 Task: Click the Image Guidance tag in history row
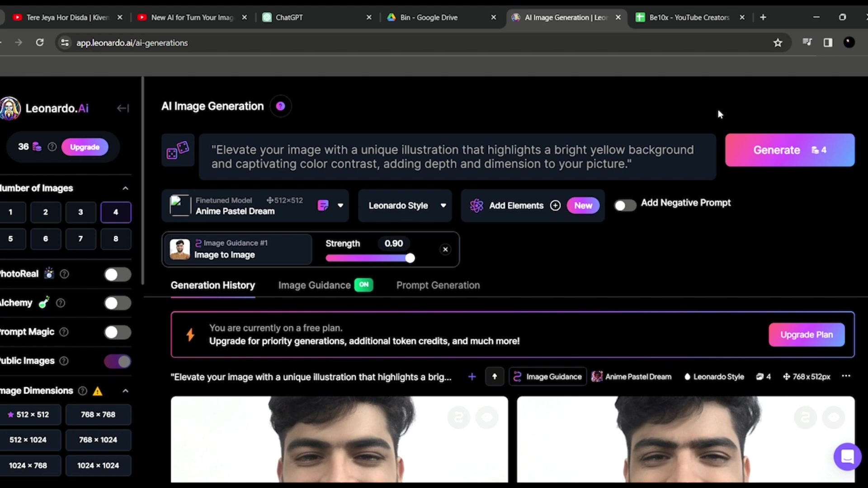point(547,376)
